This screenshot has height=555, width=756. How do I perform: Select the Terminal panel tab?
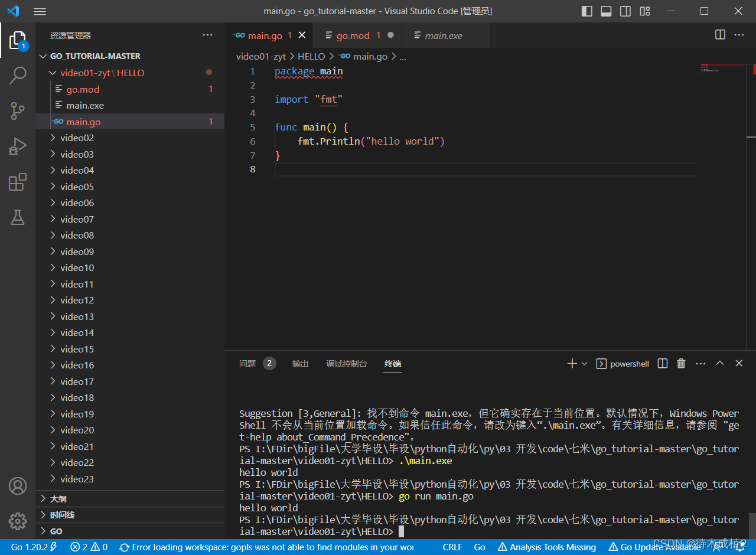(393, 364)
